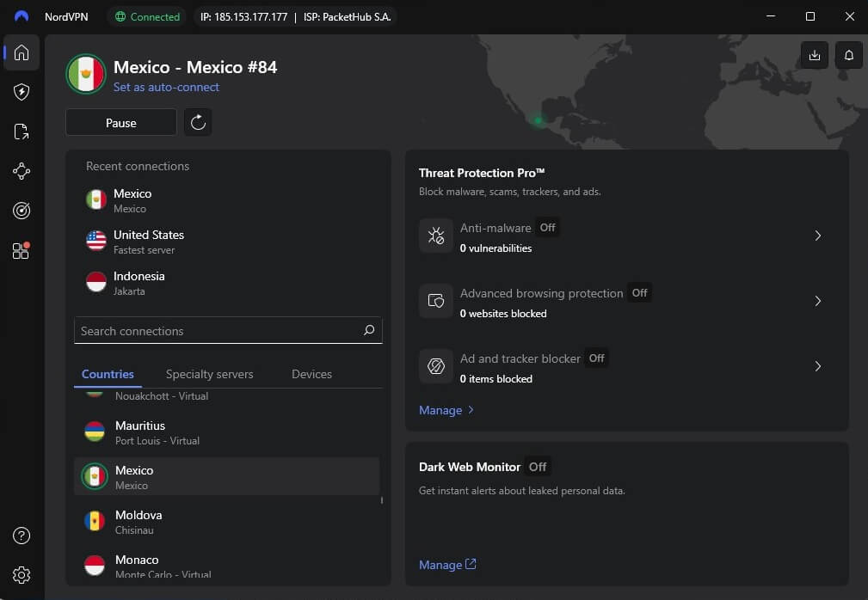This screenshot has height=600, width=868.
Task: Click the large Mexico flag in header
Action: [86, 74]
